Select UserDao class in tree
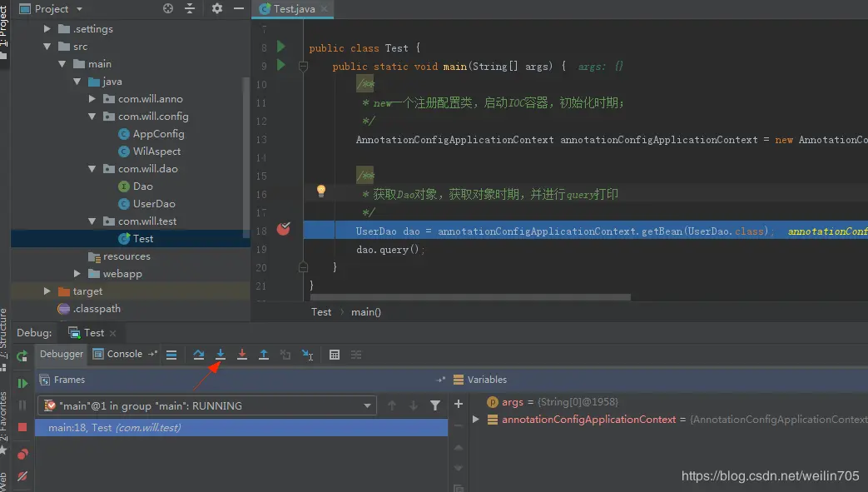This screenshot has height=492, width=868. click(147, 204)
